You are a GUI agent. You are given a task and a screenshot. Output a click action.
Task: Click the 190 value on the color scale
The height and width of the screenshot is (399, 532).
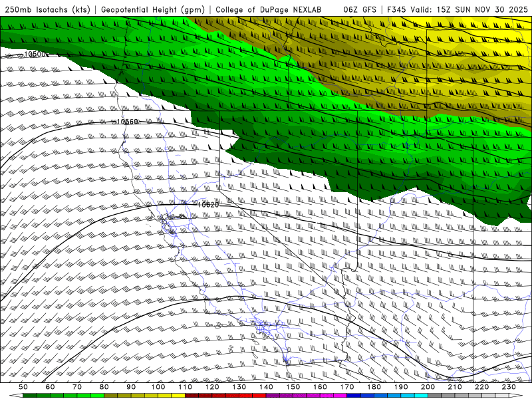click(401, 387)
